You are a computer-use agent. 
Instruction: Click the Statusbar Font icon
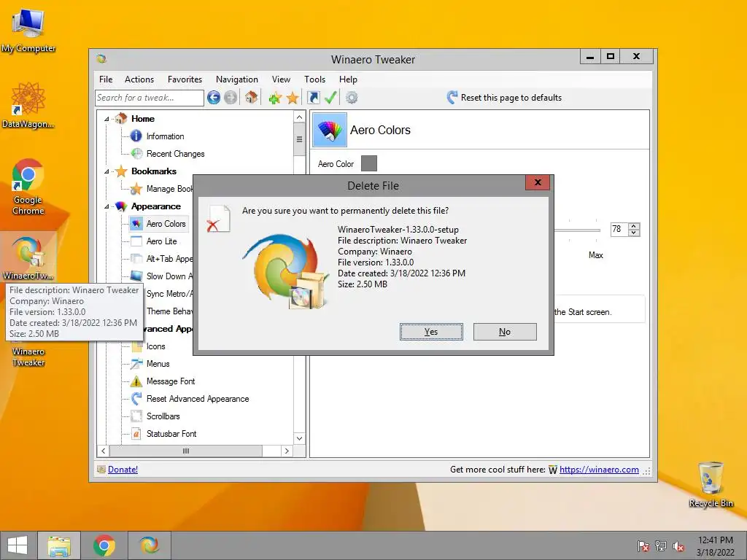tap(136, 434)
